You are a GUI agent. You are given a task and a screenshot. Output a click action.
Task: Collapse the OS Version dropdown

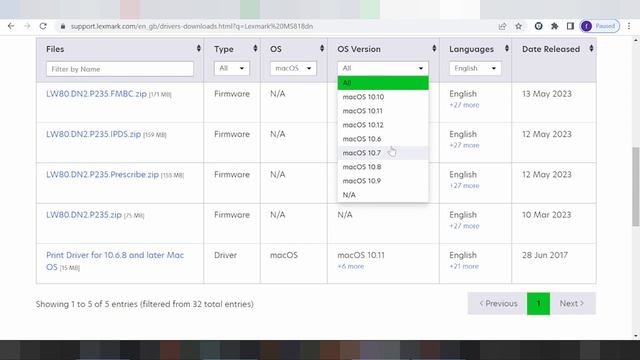[383, 68]
